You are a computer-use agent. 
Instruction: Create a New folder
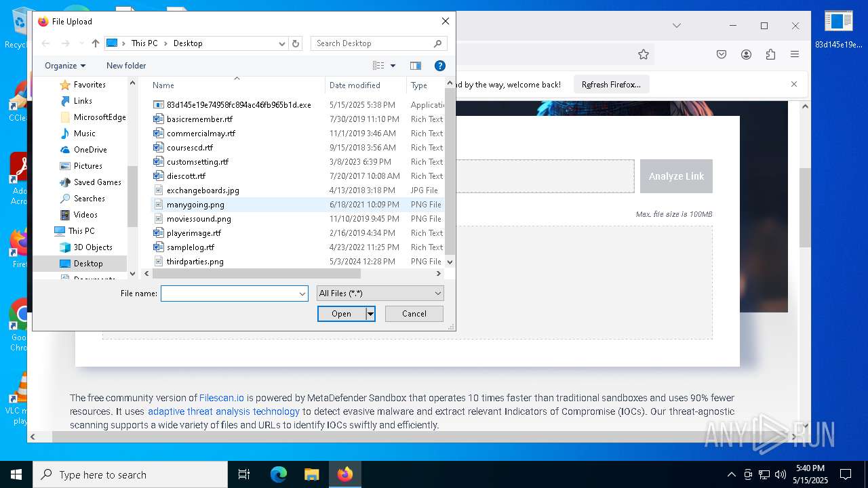tap(126, 66)
